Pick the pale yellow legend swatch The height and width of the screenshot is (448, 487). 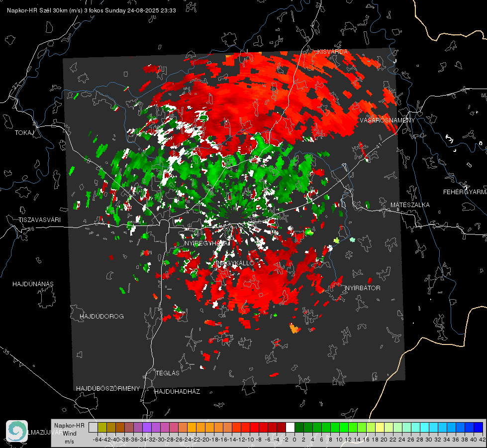[x=380, y=427]
